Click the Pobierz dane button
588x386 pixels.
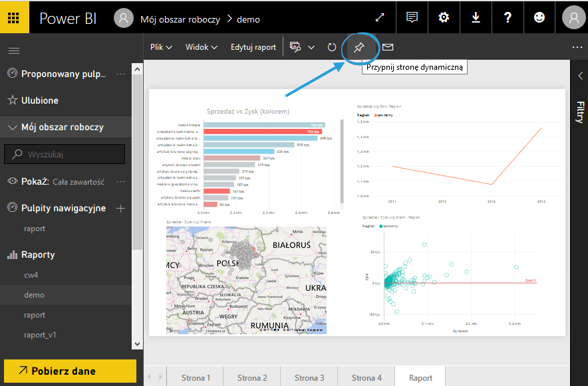point(71,371)
